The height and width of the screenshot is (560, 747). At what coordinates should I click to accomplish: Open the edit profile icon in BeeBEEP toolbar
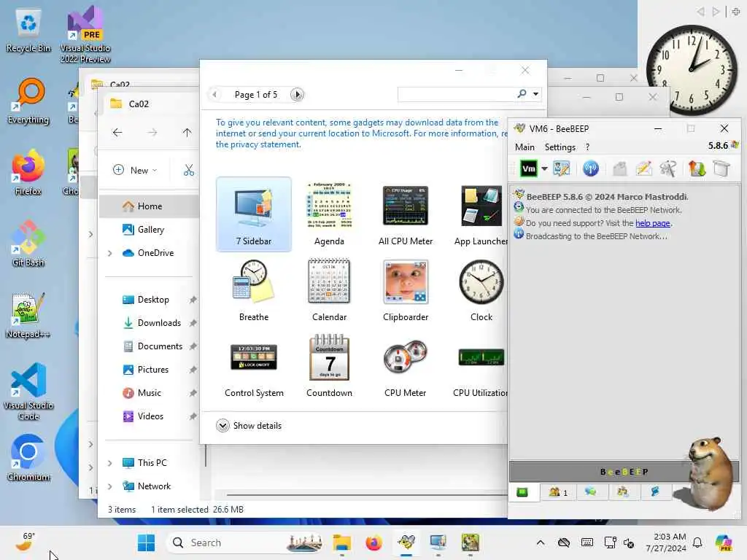click(561, 168)
